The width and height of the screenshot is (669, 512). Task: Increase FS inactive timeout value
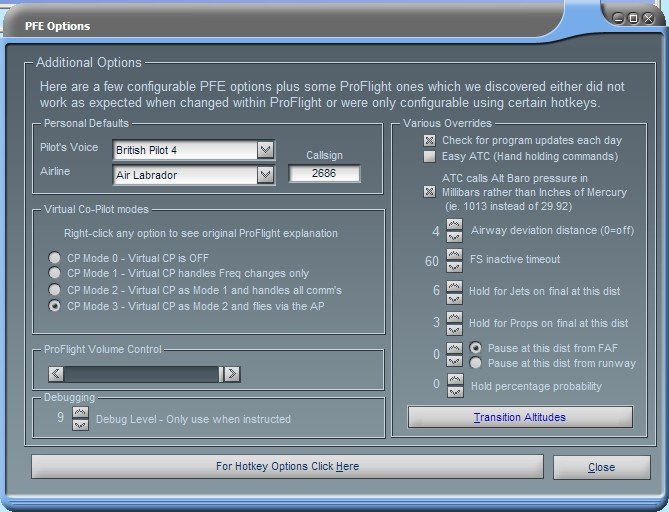454,255
